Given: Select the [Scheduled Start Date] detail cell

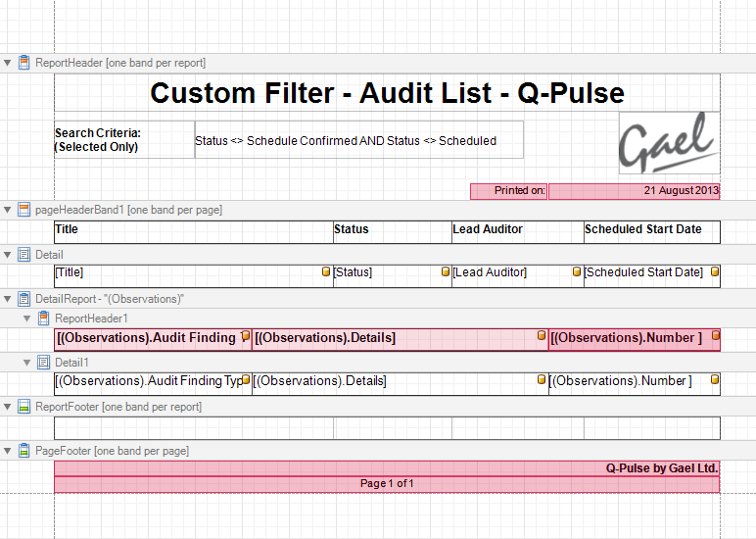Looking at the screenshot, I should (652, 276).
